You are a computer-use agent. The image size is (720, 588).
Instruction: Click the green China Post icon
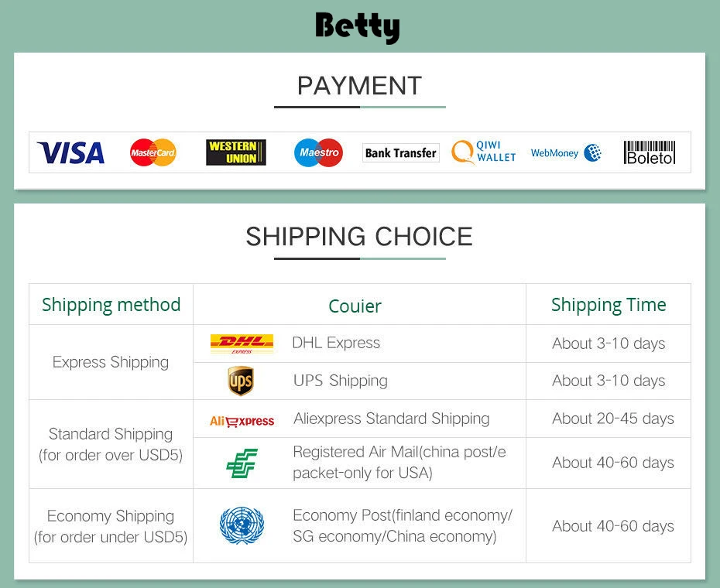242,463
